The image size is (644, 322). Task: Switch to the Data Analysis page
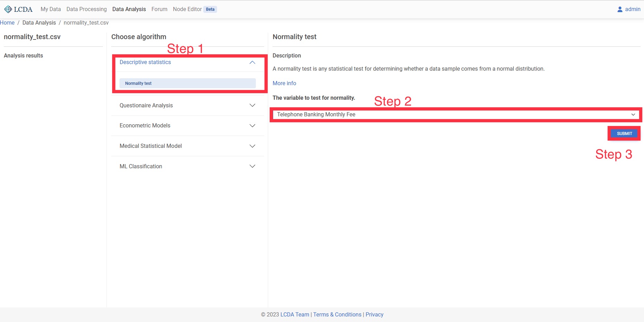click(x=129, y=9)
